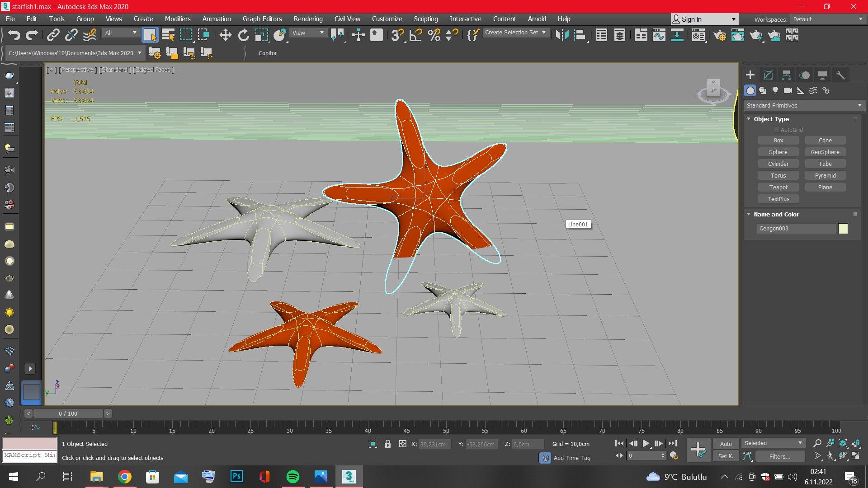Click the Set Key button
The height and width of the screenshot is (488, 868).
(726, 456)
